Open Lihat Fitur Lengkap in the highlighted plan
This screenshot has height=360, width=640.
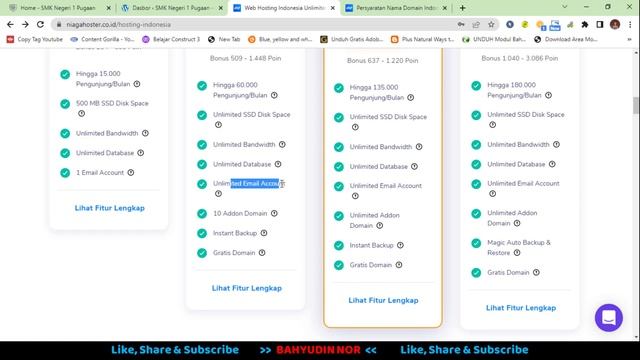[383, 300]
